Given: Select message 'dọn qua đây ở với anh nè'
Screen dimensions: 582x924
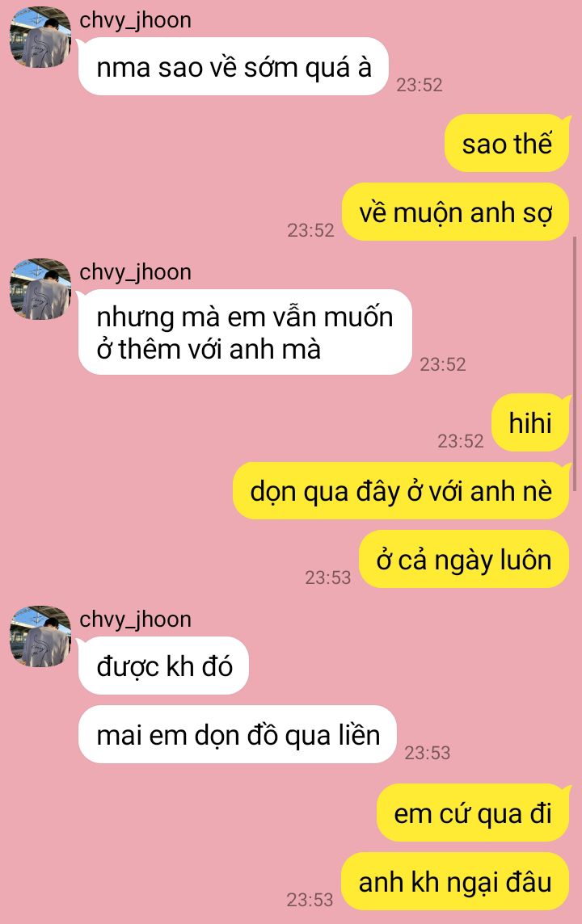Looking at the screenshot, I should [401, 491].
